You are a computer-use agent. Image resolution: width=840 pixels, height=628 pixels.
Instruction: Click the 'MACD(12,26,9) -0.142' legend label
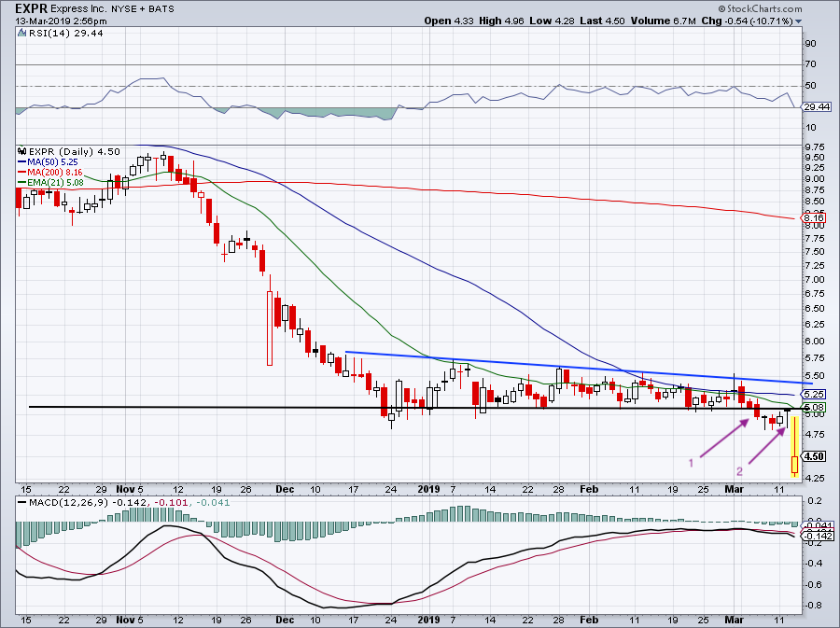coord(90,503)
